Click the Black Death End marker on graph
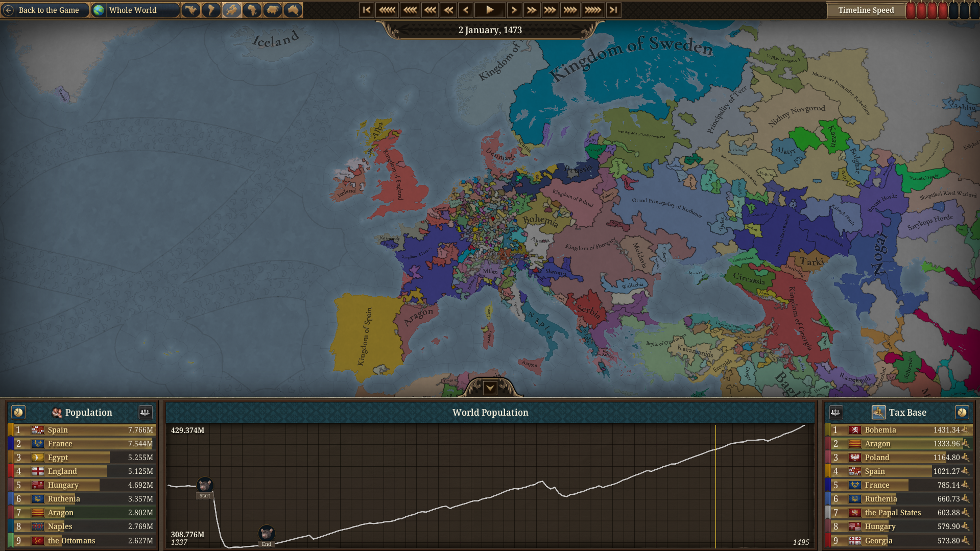This screenshot has height=551, width=980. 267,535
